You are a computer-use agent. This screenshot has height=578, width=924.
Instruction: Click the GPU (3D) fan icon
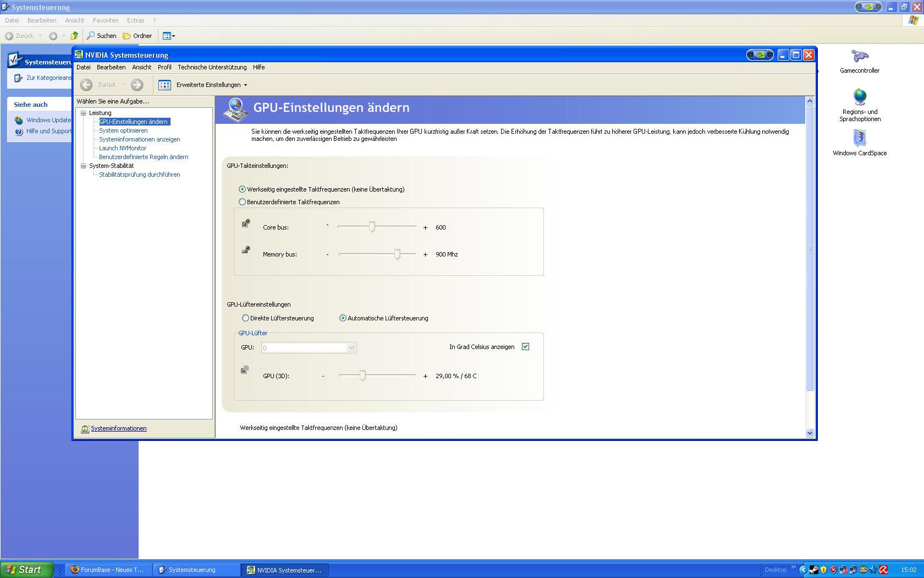point(245,369)
